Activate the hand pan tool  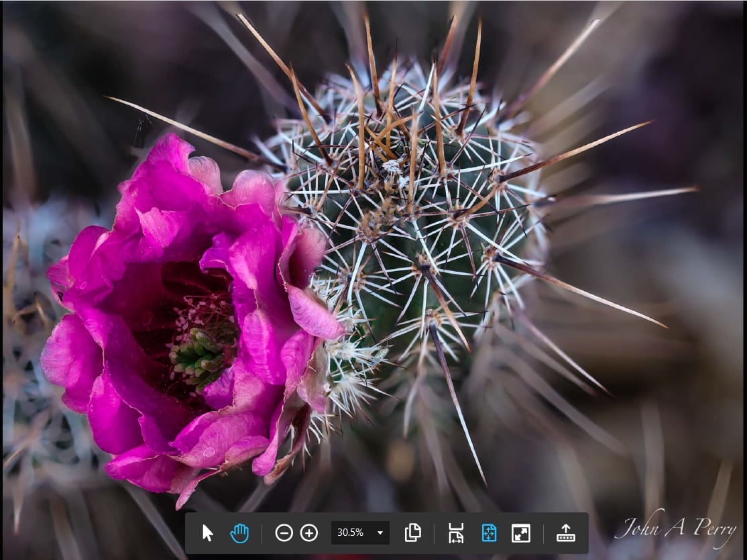pyautogui.click(x=239, y=533)
